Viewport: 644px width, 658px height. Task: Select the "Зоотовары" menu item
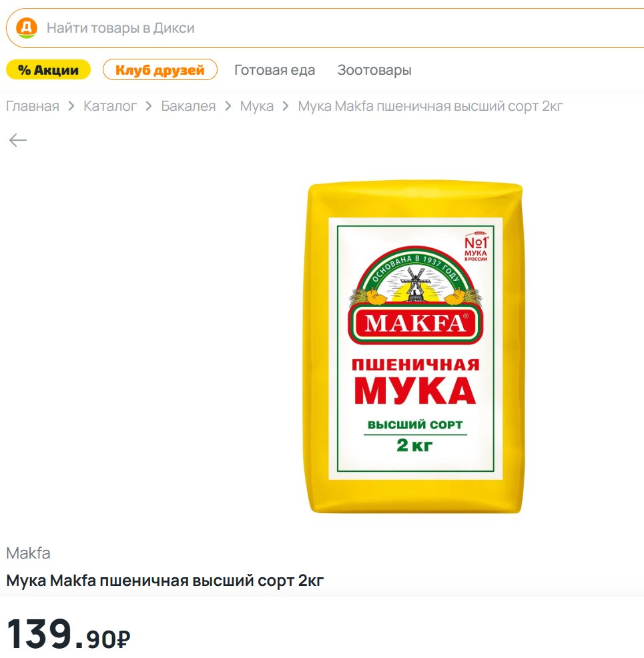pos(374,70)
